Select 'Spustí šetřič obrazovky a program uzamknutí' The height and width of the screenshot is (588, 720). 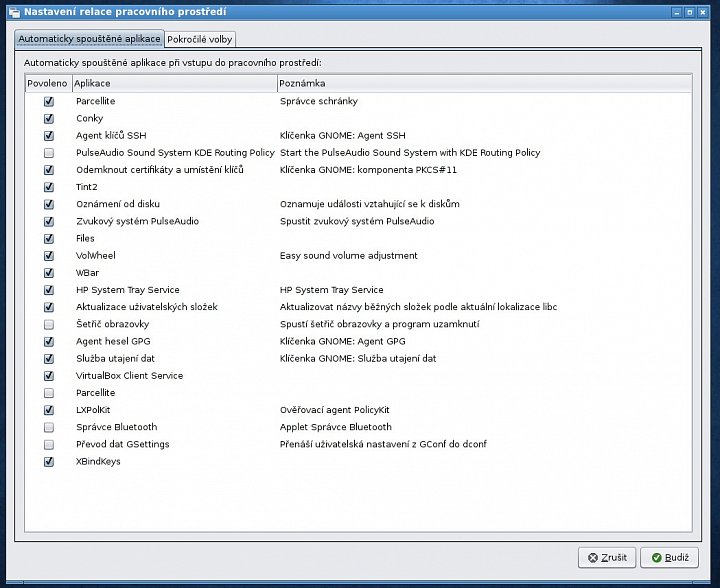[x=380, y=324]
